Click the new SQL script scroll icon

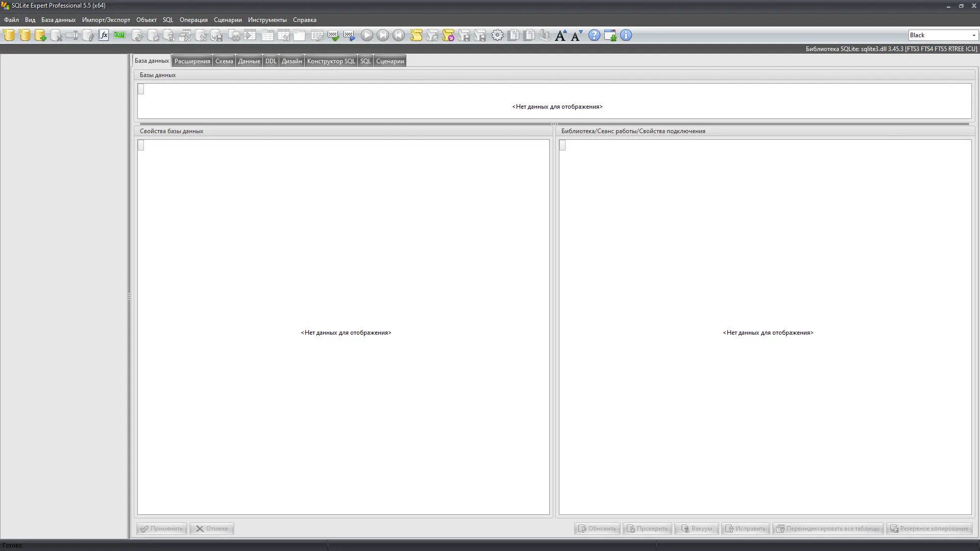pyautogui.click(x=416, y=35)
